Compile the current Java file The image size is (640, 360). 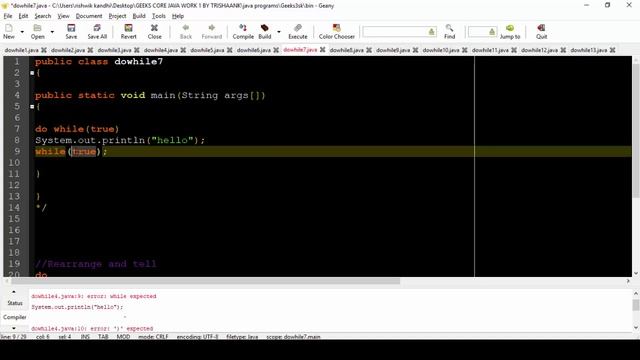(243, 31)
